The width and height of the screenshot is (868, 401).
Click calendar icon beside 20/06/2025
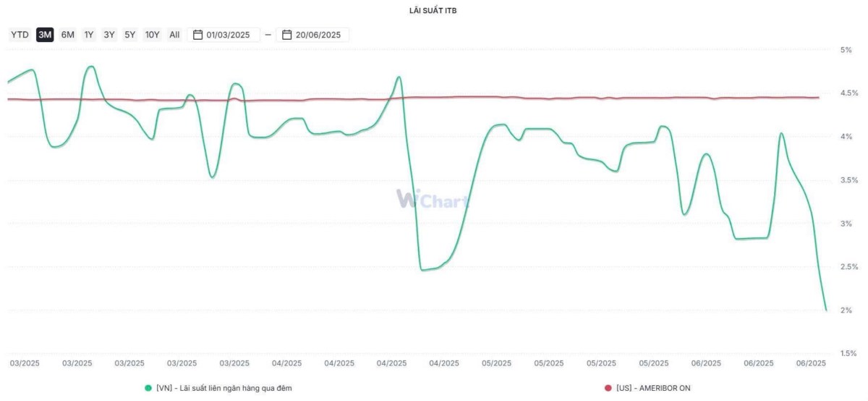[287, 35]
